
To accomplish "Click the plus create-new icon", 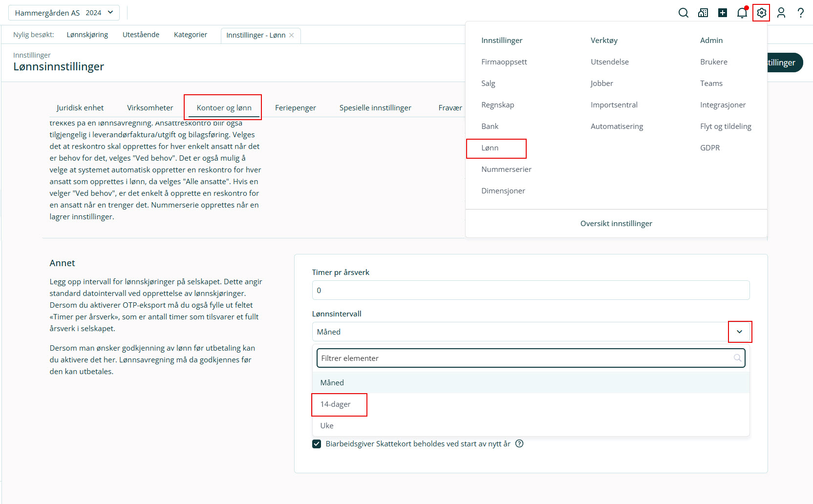I will pyautogui.click(x=723, y=13).
